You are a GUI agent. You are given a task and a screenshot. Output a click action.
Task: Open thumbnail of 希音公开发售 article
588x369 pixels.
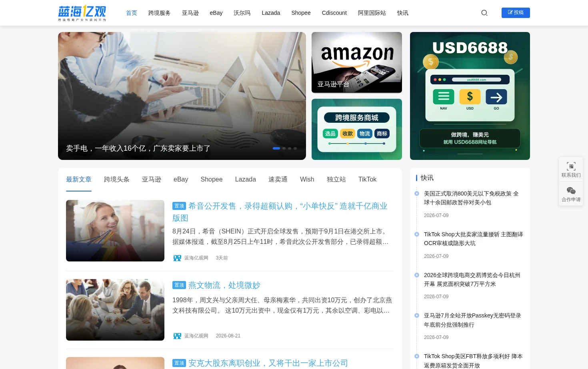point(115,231)
